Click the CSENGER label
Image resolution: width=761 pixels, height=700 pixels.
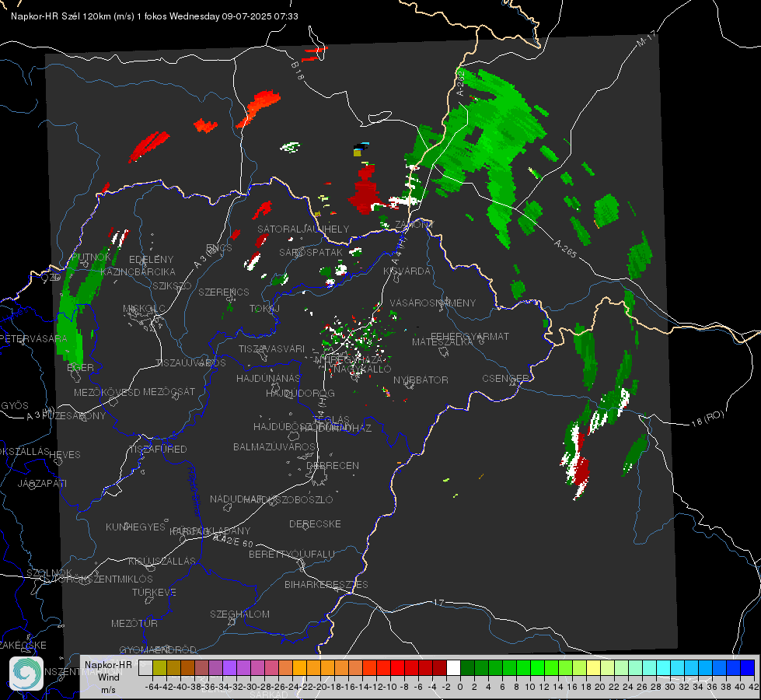pos(505,378)
